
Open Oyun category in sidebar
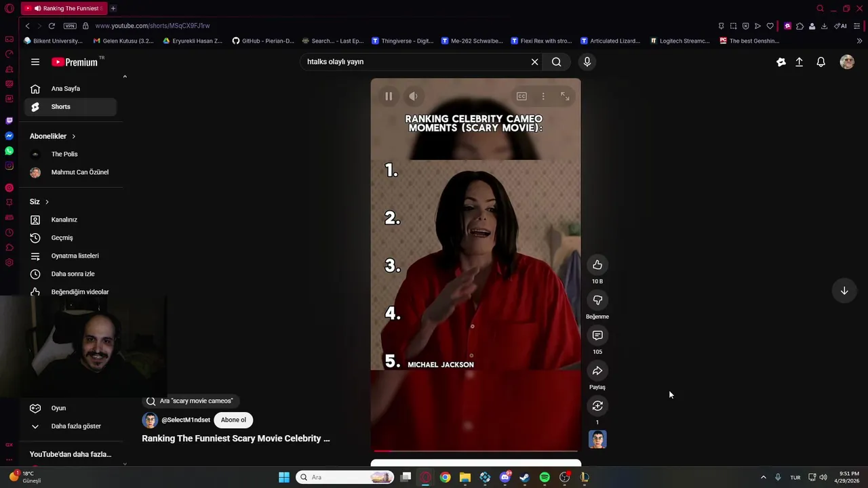pos(71,408)
